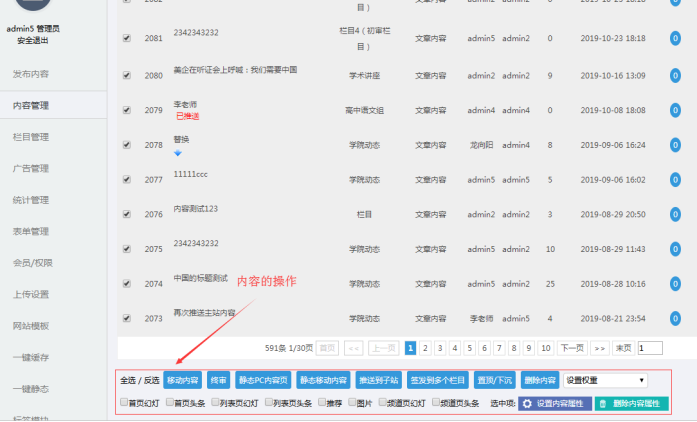Image resolution: width=697 pixels, height=422 pixels.
Task: Click the blue badge for row 2081
Action: pos(676,38)
